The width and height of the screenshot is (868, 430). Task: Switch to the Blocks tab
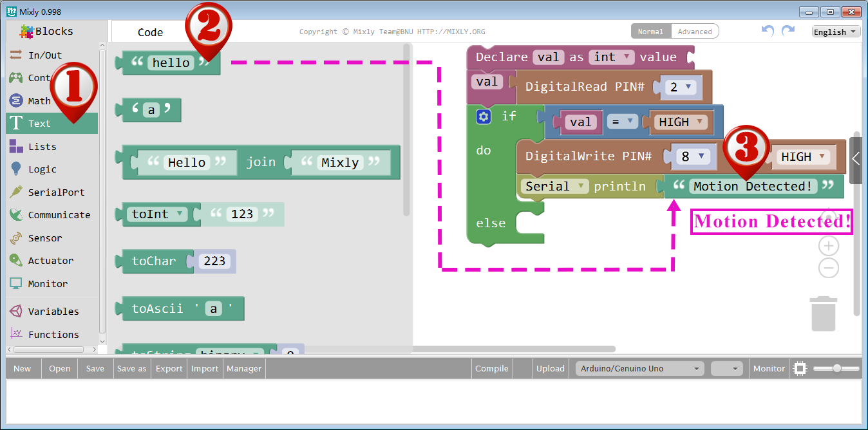coord(47,31)
